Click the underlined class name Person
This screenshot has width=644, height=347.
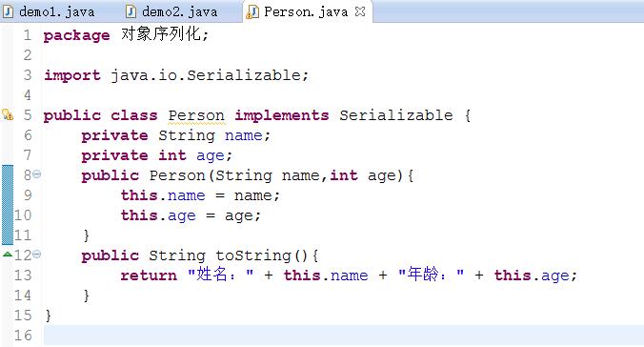[x=196, y=115]
